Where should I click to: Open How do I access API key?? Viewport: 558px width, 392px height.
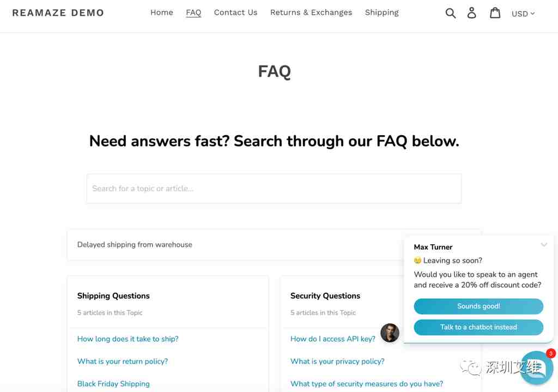(x=333, y=339)
